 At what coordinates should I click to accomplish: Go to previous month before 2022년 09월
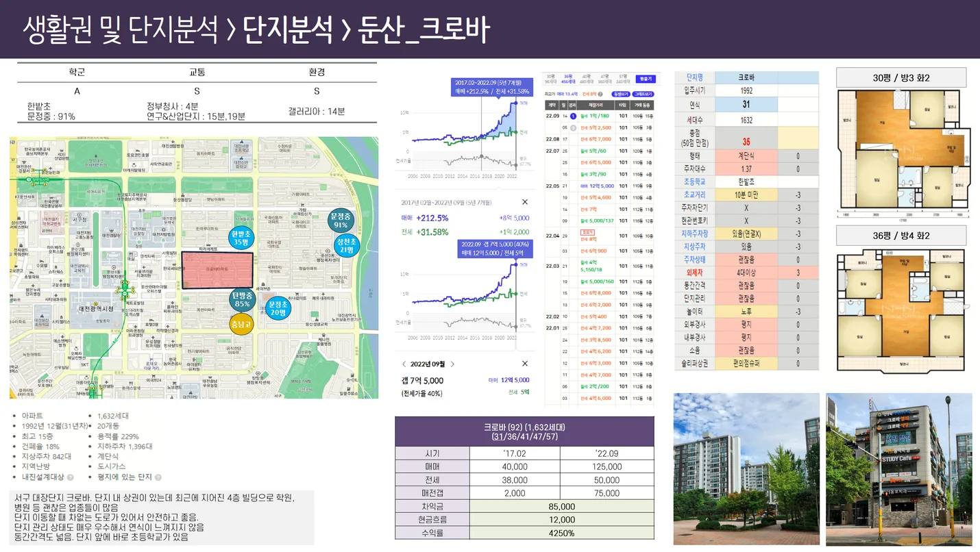click(404, 364)
